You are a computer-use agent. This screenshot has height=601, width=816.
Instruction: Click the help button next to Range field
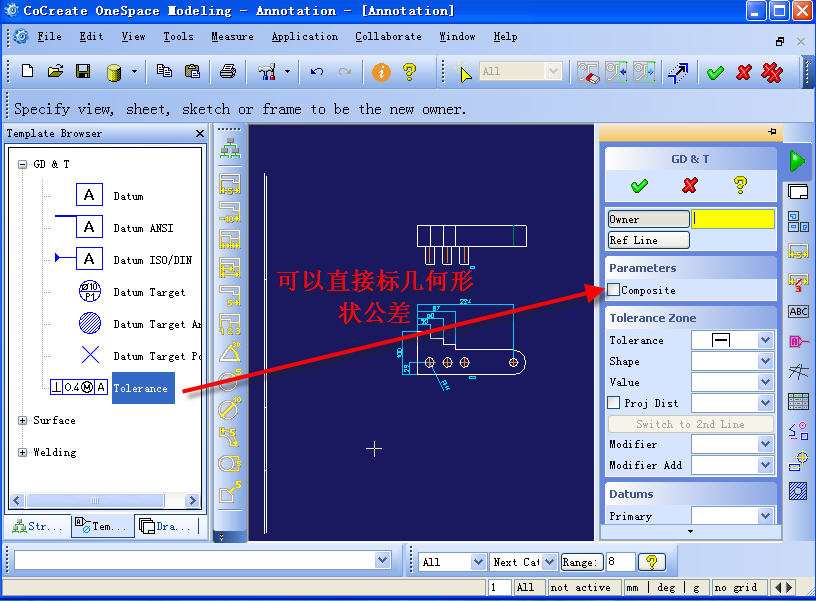(x=652, y=562)
